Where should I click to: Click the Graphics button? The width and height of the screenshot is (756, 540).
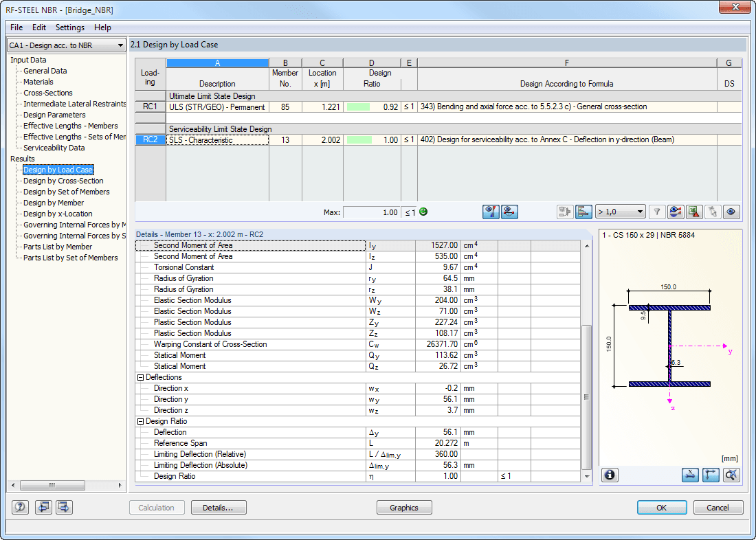[x=404, y=508]
